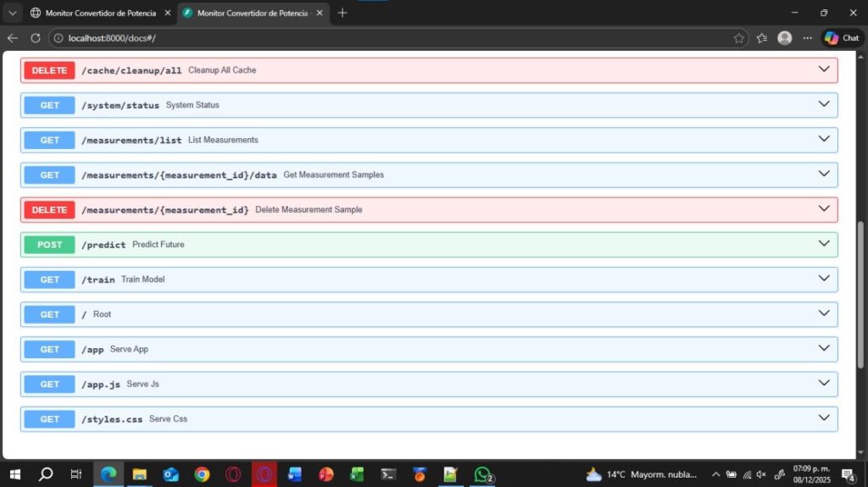This screenshot has height=487, width=868.
Task: Click the vertical page scrollbar thumb
Action: click(862, 294)
